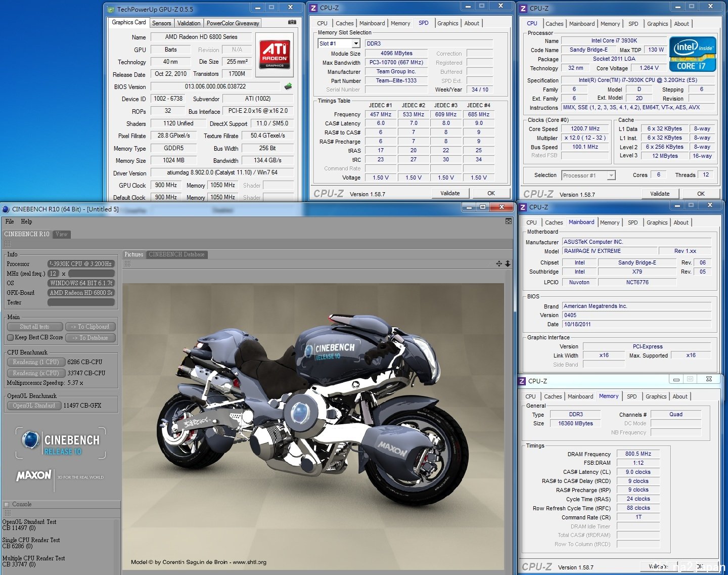Image resolution: width=728 pixels, height=575 pixels.
Task: Click Validate in the CPU-Z SPD window
Action: (x=450, y=193)
